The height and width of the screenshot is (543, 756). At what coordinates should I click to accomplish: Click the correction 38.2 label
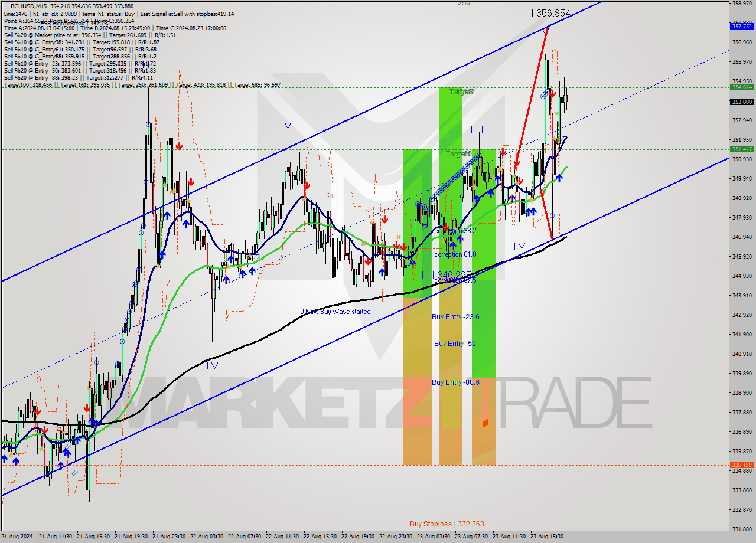pyautogui.click(x=455, y=231)
